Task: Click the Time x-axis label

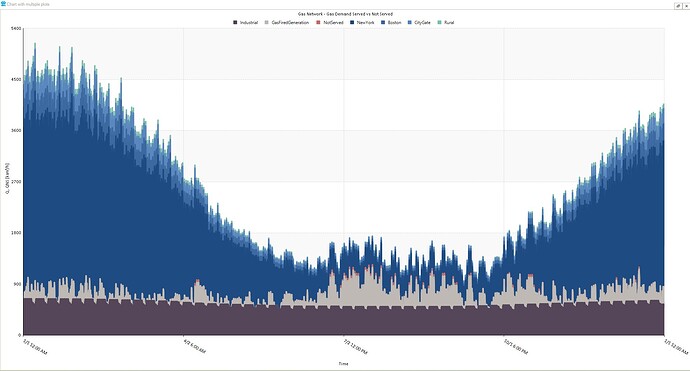Action: click(343, 364)
